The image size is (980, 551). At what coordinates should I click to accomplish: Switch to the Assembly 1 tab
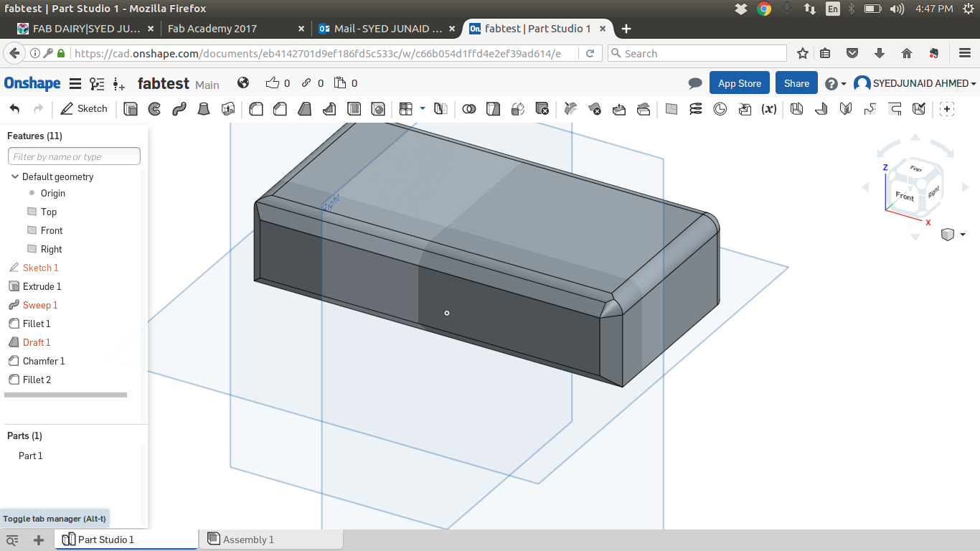tap(271, 540)
